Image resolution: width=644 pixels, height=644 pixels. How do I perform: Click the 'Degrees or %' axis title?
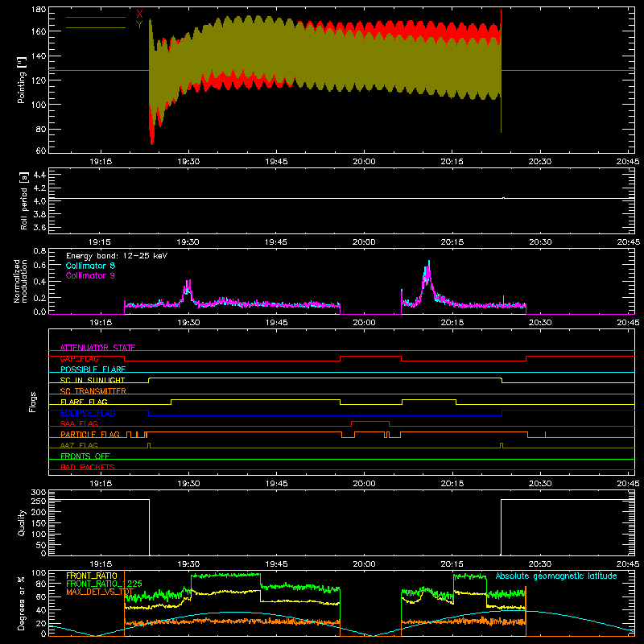22,603
